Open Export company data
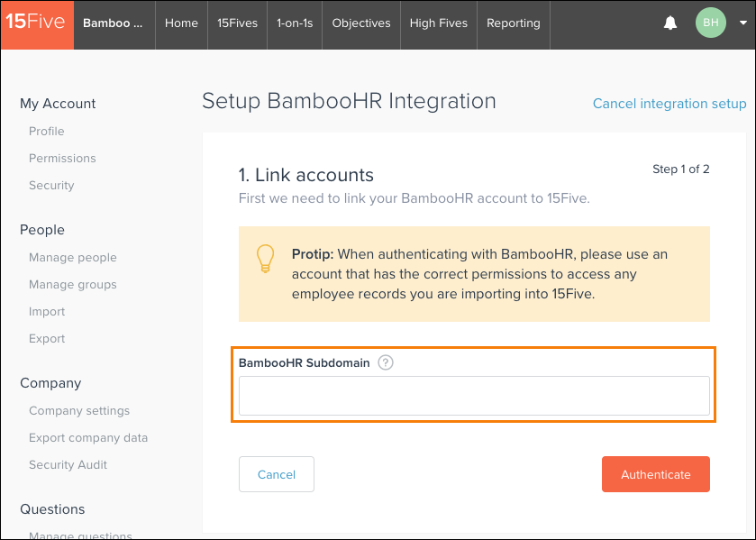This screenshot has width=756, height=540. point(88,438)
